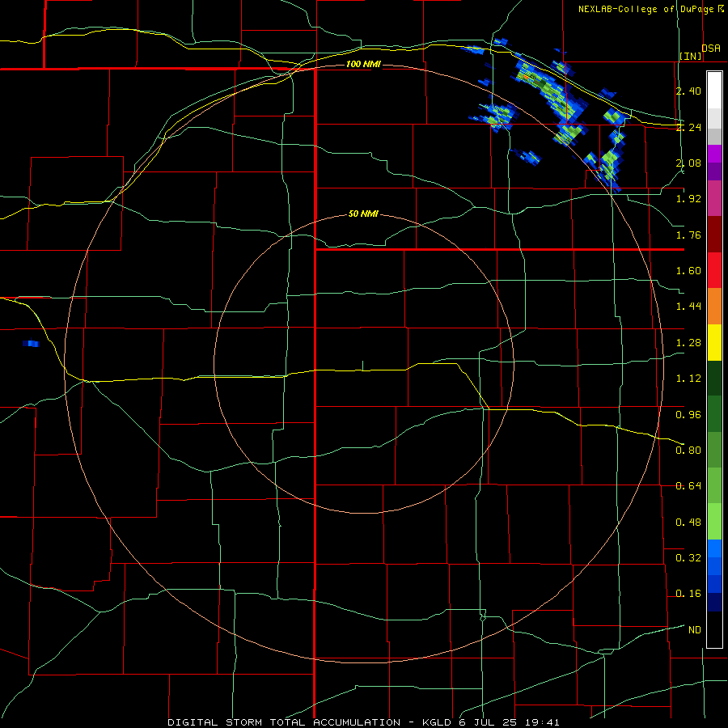The image size is (728, 728).
Task: Pick the black ND swatch at legend bottom
Action: pyautogui.click(x=714, y=629)
